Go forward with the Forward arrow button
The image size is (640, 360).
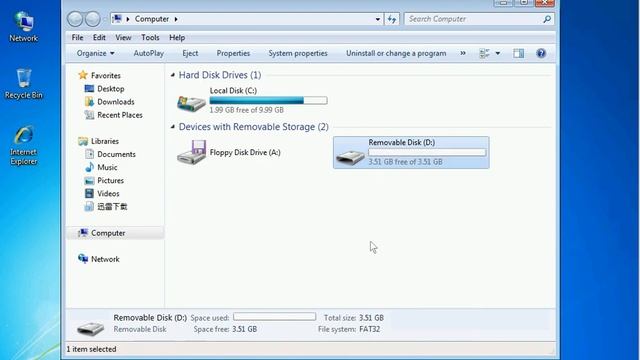(x=93, y=19)
